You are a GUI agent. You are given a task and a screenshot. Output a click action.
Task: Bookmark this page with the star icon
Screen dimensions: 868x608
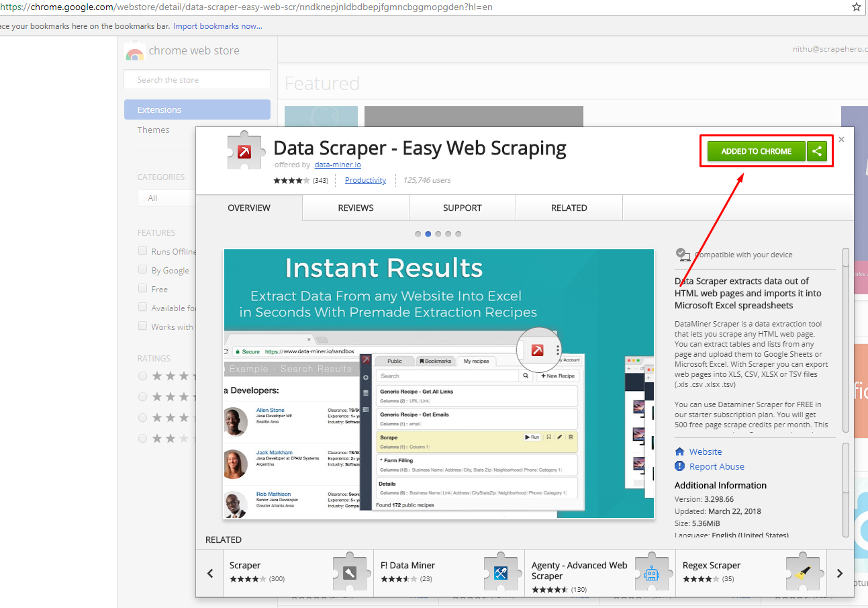coord(856,7)
